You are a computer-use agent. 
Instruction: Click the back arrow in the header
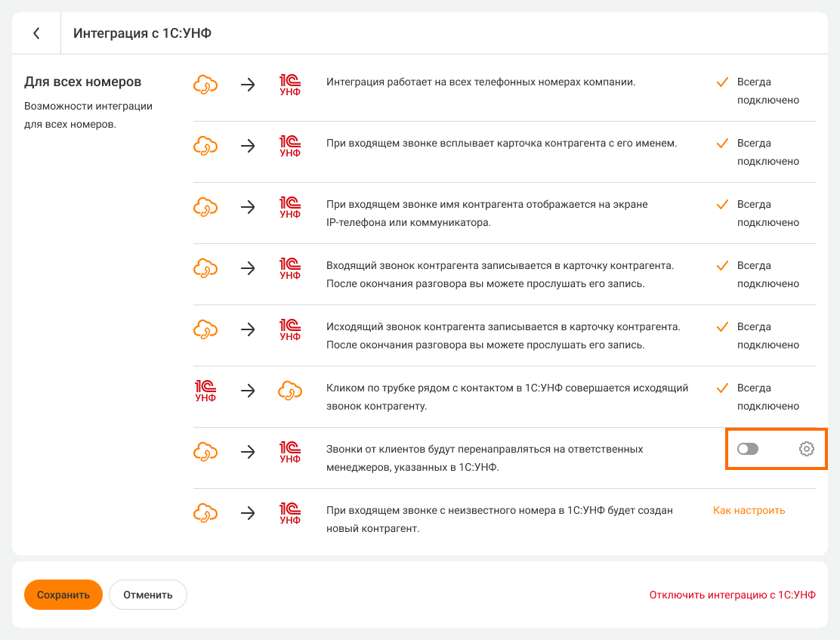coord(36,33)
